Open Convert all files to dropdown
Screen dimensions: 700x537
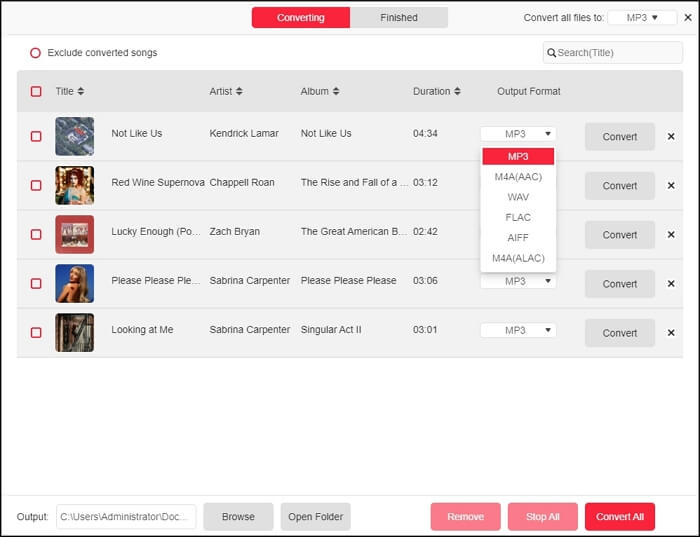642,17
